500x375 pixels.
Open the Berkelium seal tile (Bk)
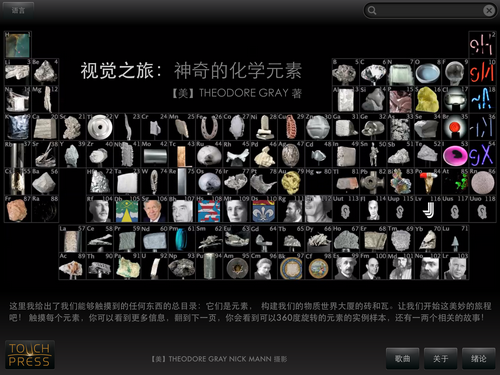pyautogui.click(x=291, y=266)
